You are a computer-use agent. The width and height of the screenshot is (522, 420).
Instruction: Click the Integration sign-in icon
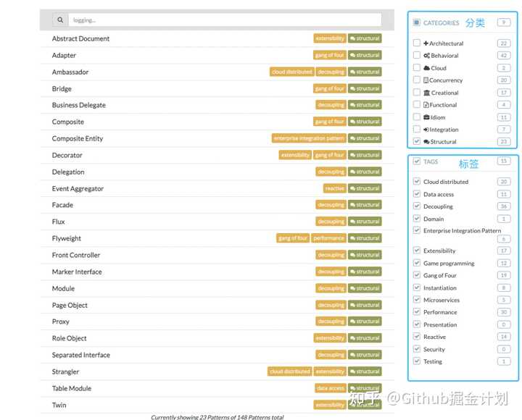pyautogui.click(x=426, y=130)
